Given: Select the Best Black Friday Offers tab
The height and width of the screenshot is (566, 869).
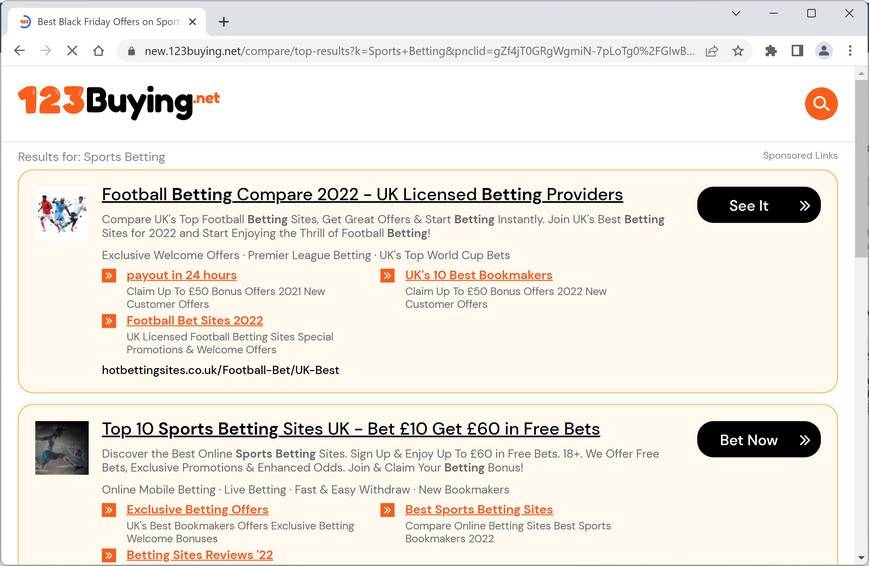Looking at the screenshot, I should point(107,22).
